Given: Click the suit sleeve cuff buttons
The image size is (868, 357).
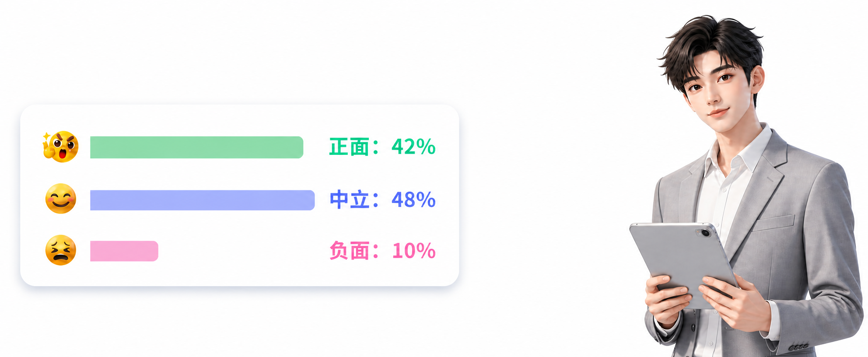Looking at the screenshot, I should coord(798,347).
